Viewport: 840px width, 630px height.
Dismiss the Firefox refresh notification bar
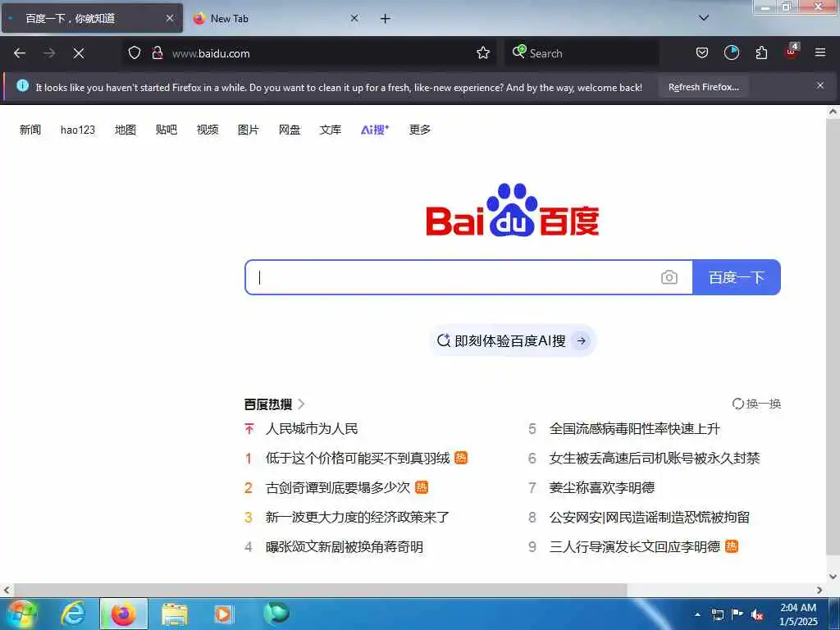coord(820,85)
